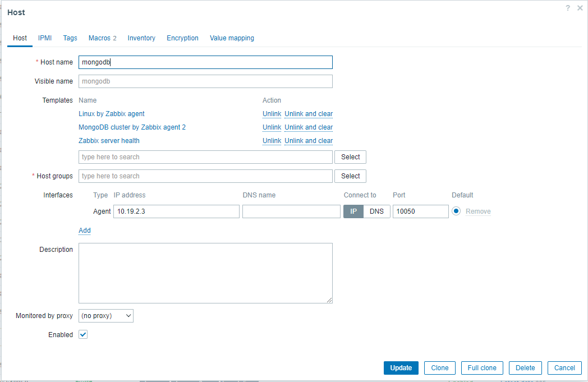Set Connect to DNS
The width and height of the screenshot is (588, 382).
(376, 211)
